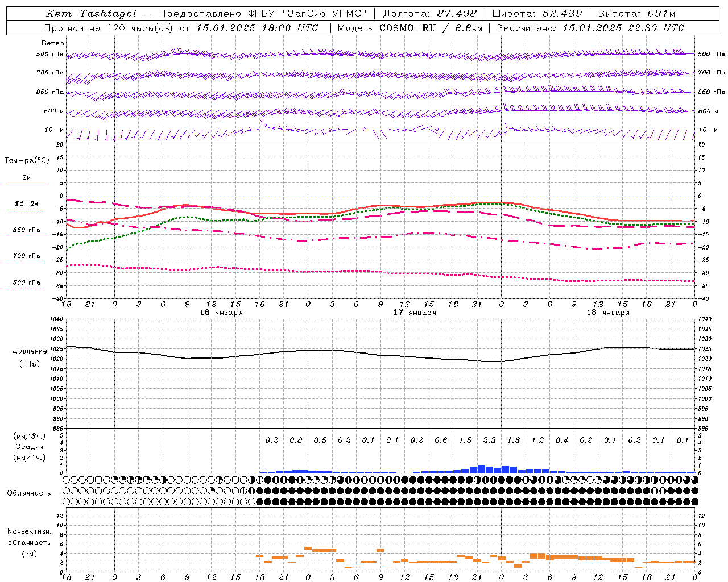Click the date label 17 января
Viewport: 728px width, 582px height.
(415, 313)
